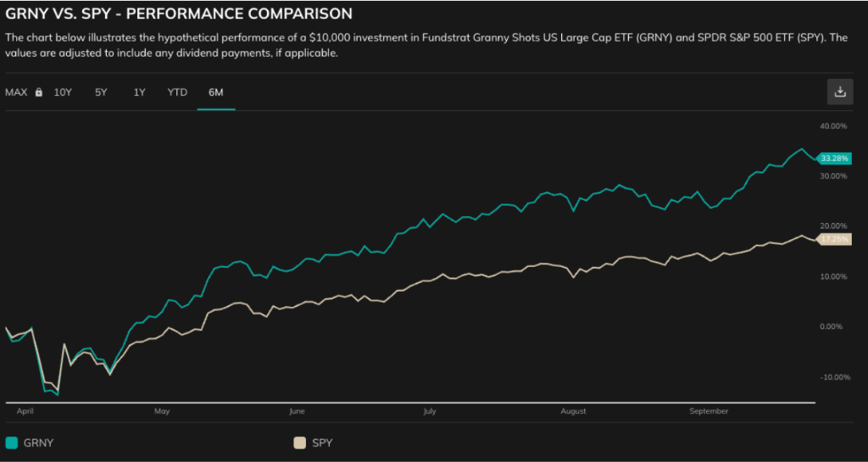The width and height of the screenshot is (868, 462).
Task: Switch to the 5Y time range
Action: (x=101, y=92)
